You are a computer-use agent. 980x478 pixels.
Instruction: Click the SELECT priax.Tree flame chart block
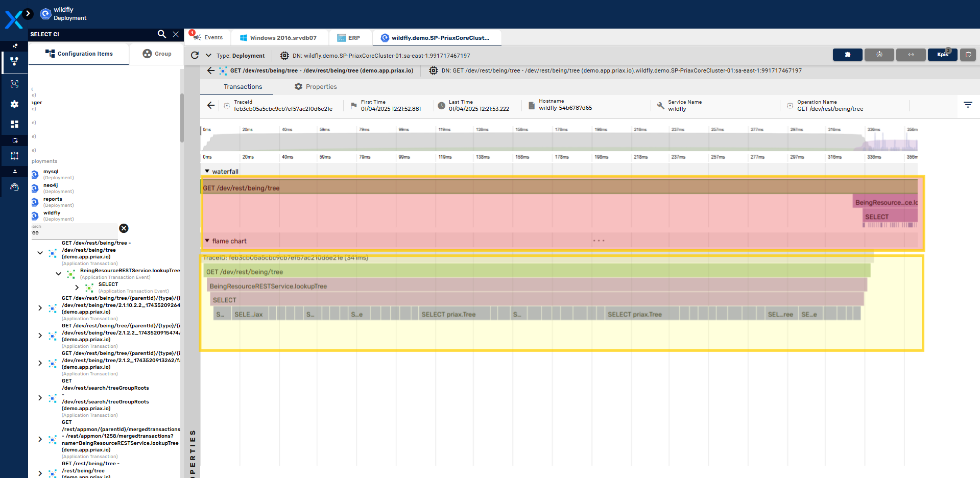[448, 314]
